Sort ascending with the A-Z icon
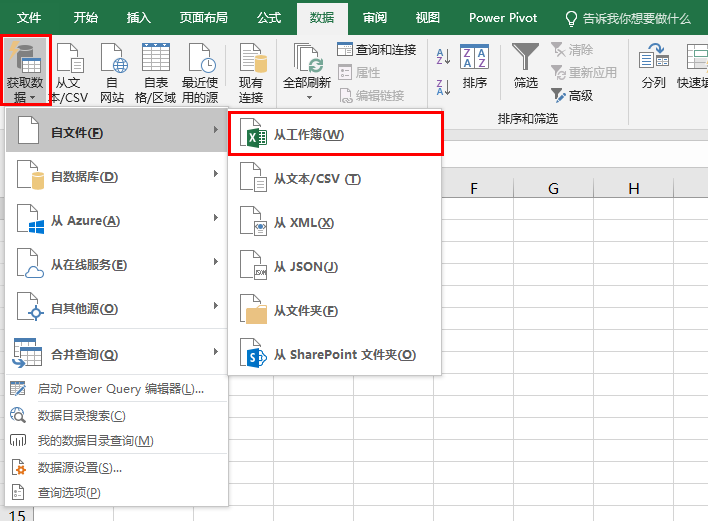 pos(443,56)
